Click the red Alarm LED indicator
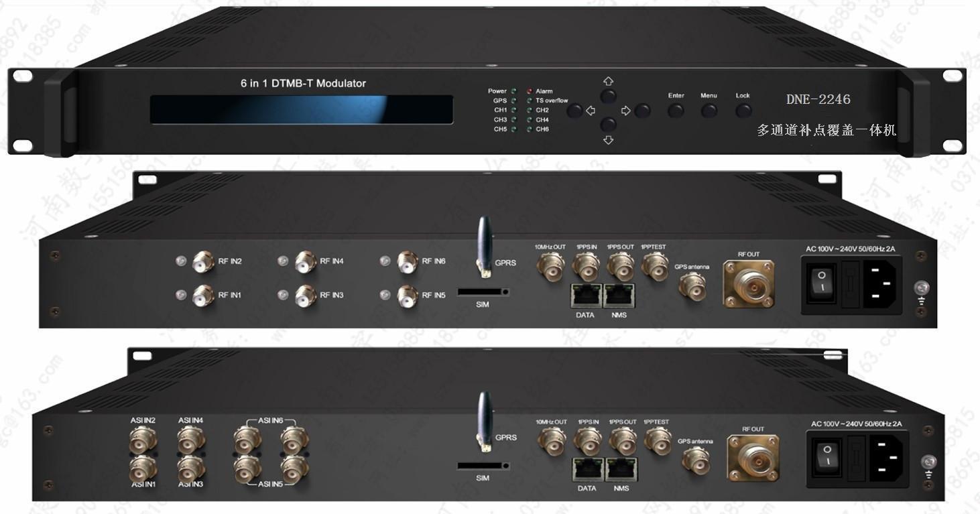Viewport: 980px width, 514px height. click(x=529, y=91)
